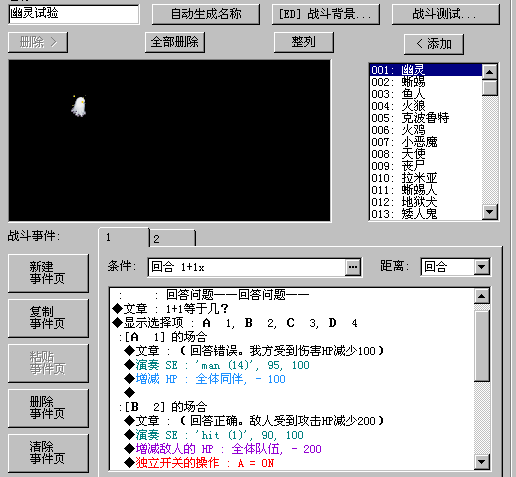Click the troop name field 幽灵试验
516x477 pixels.
pos(74,14)
